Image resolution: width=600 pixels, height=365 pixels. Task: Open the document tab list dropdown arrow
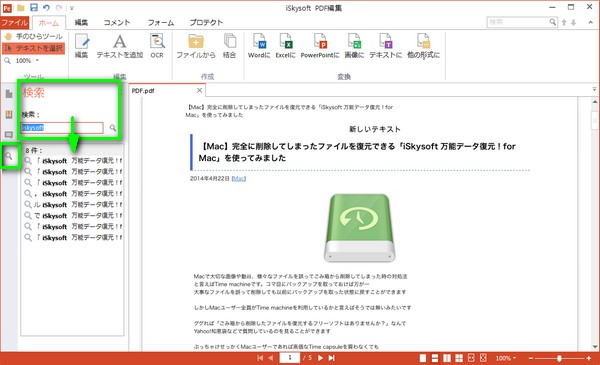(594, 90)
